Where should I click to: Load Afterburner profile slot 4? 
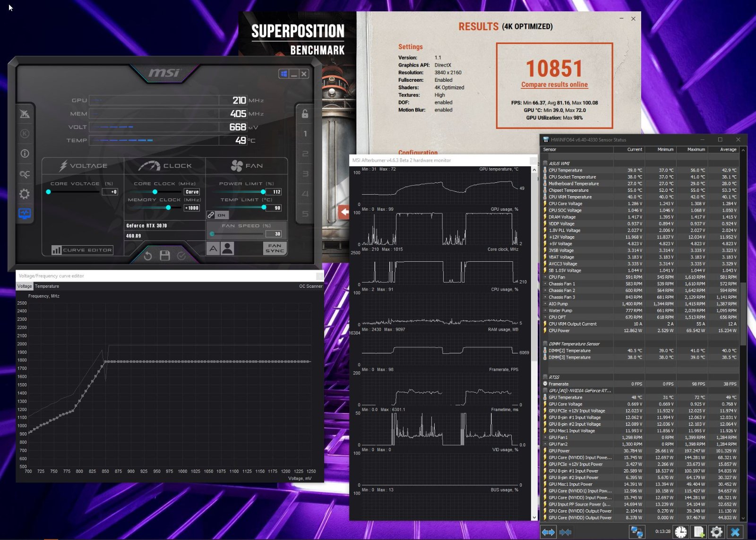coord(305,194)
